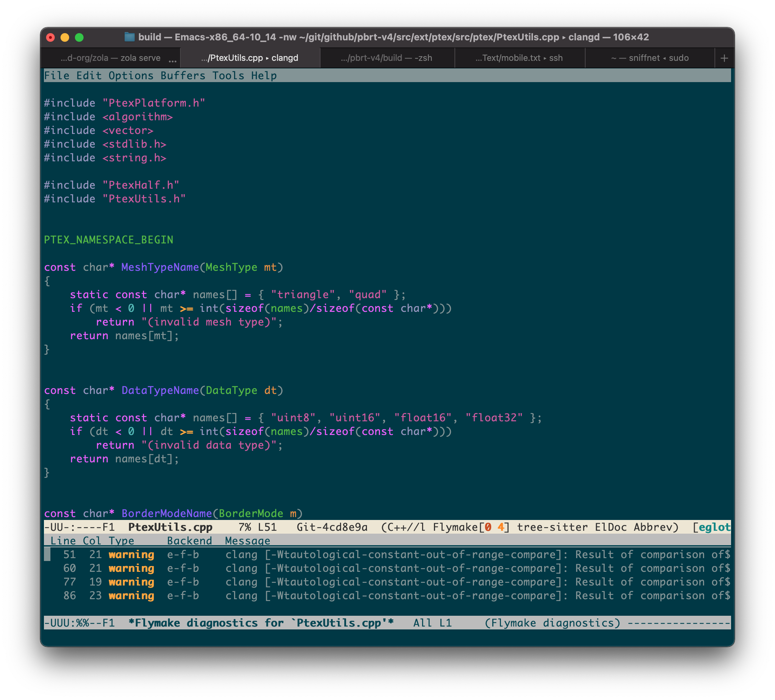
Task: Click tree-sitter in the mode line
Action: click(552, 527)
